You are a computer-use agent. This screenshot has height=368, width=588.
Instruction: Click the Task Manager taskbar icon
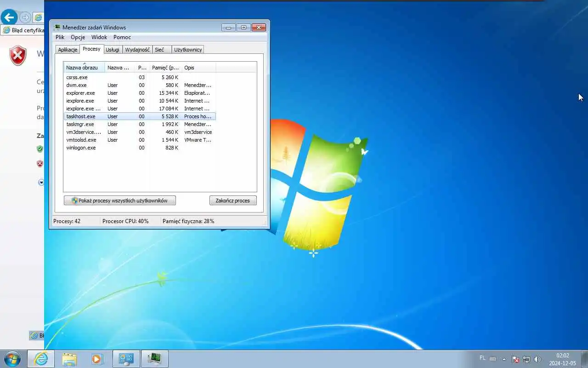[x=155, y=359]
